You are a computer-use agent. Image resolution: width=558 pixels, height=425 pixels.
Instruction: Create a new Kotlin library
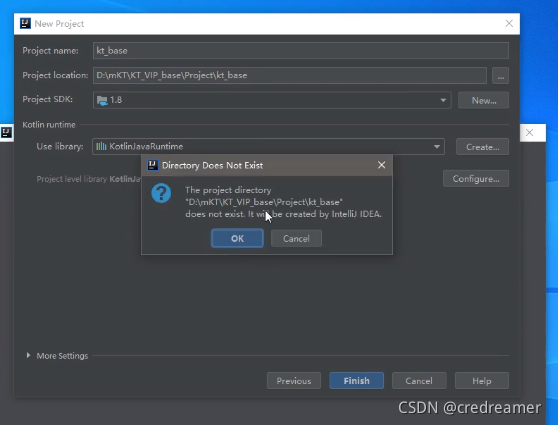[482, 147]
